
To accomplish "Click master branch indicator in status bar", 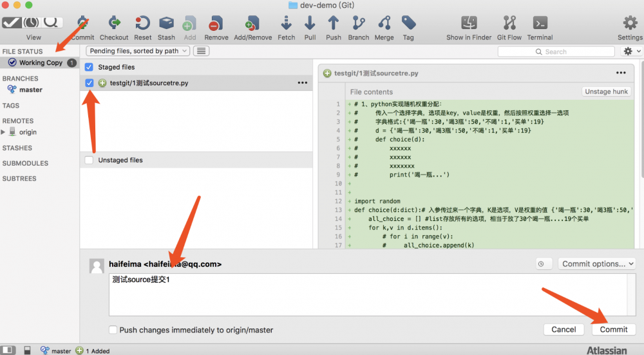I will tap(56, 350).
